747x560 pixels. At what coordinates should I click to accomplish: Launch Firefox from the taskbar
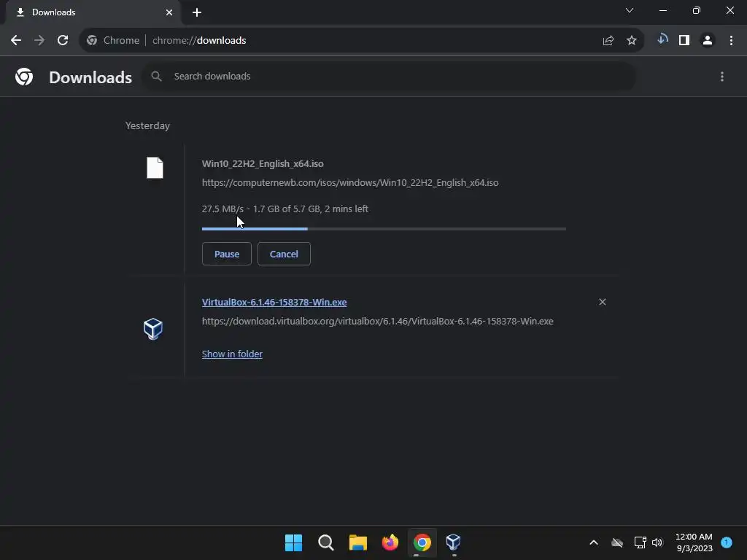tap(390, 542)
